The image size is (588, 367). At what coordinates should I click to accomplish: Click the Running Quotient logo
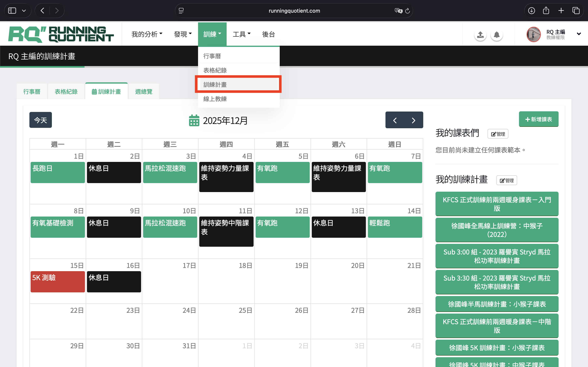[61, 34]
